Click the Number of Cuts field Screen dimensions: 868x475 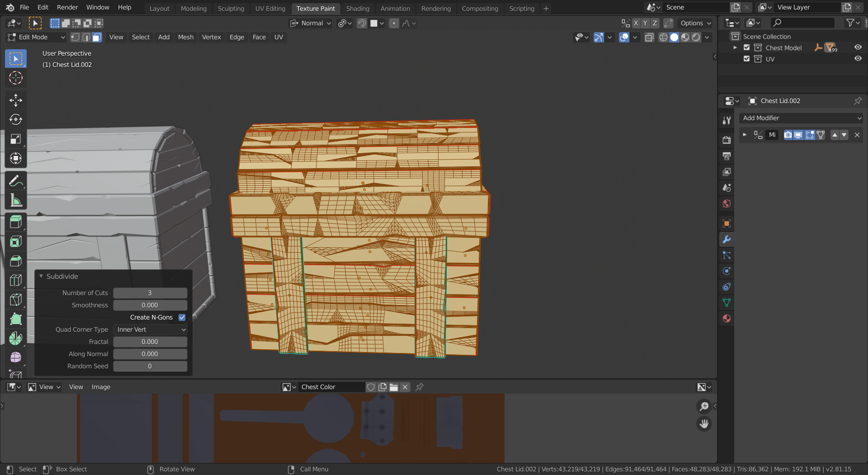[x=150, y=293]
